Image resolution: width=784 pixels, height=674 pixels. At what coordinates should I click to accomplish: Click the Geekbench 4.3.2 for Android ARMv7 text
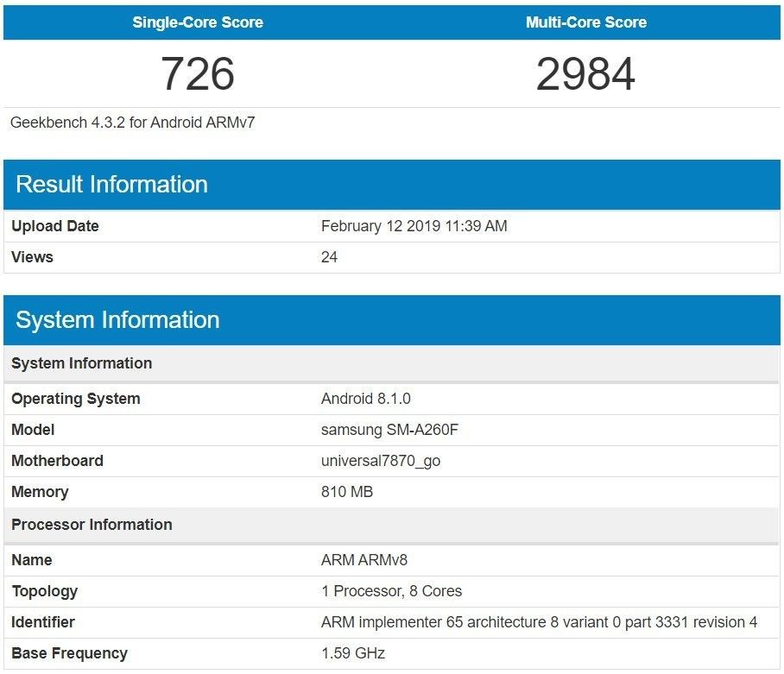tap(132, 123)
